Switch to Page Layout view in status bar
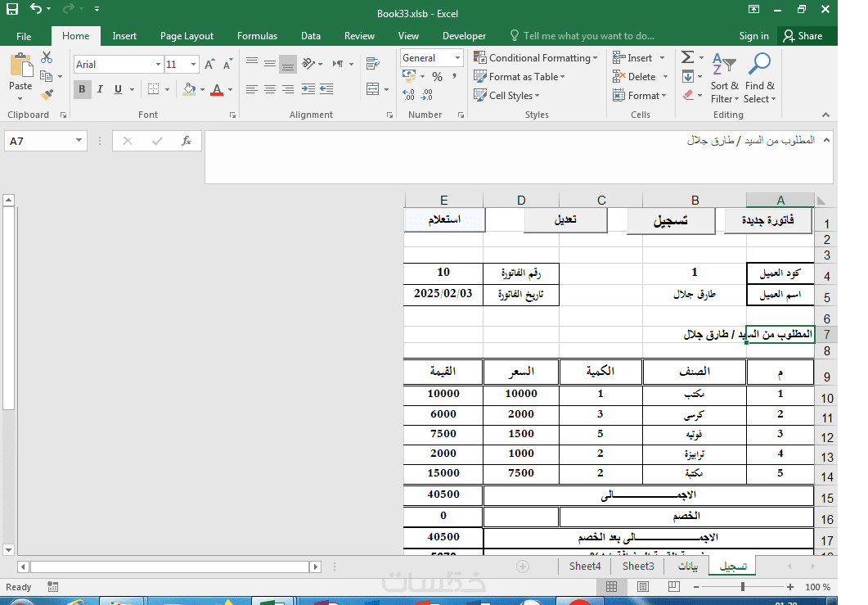The width and height of the screenshot is (868, 605). pos(643,587)
